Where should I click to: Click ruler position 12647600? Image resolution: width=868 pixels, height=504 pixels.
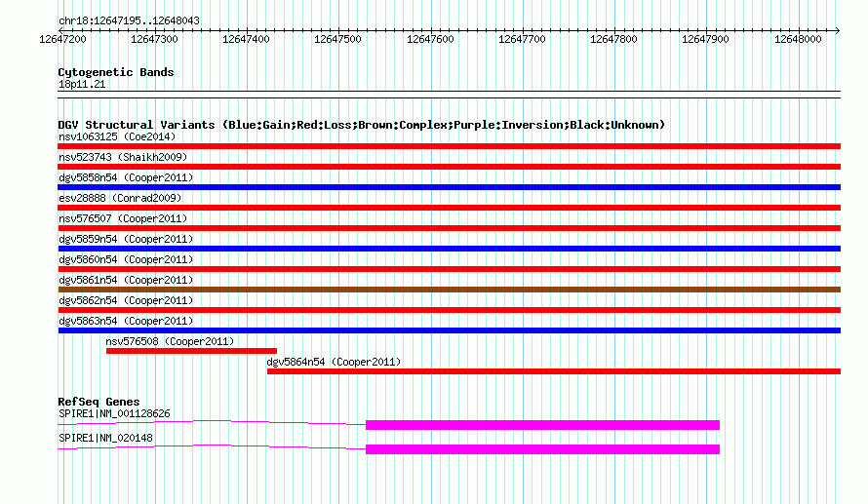click(430, 39)
